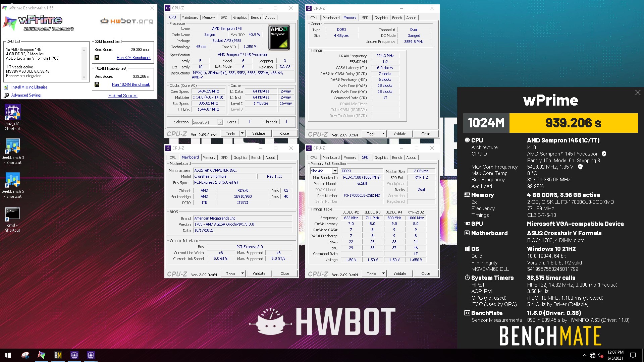The image size is (644, 362).
Task: Click the first CPU-Z taskbar icon
Action: tap(74, 355)
